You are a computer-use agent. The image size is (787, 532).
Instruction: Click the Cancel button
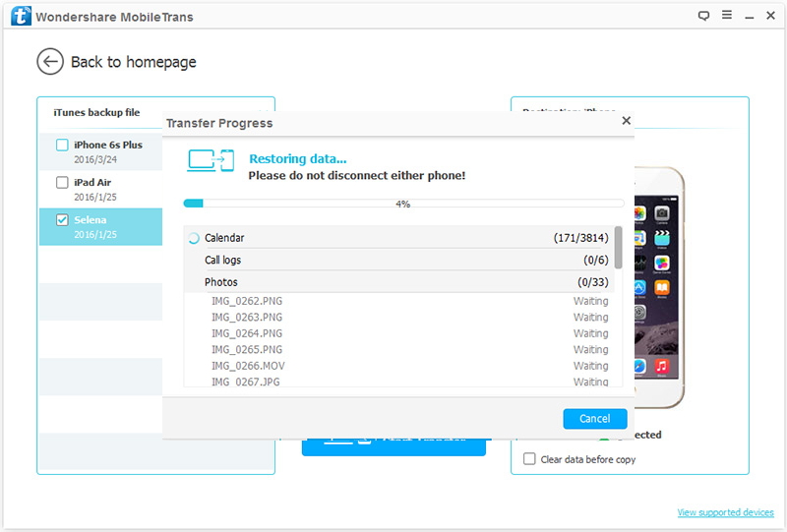click(595, 419)
